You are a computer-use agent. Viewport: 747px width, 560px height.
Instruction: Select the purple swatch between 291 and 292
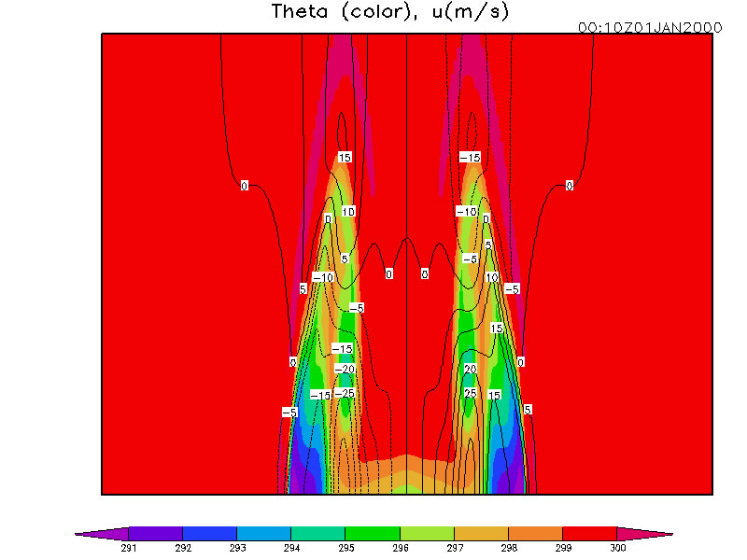tap(155, 533)
